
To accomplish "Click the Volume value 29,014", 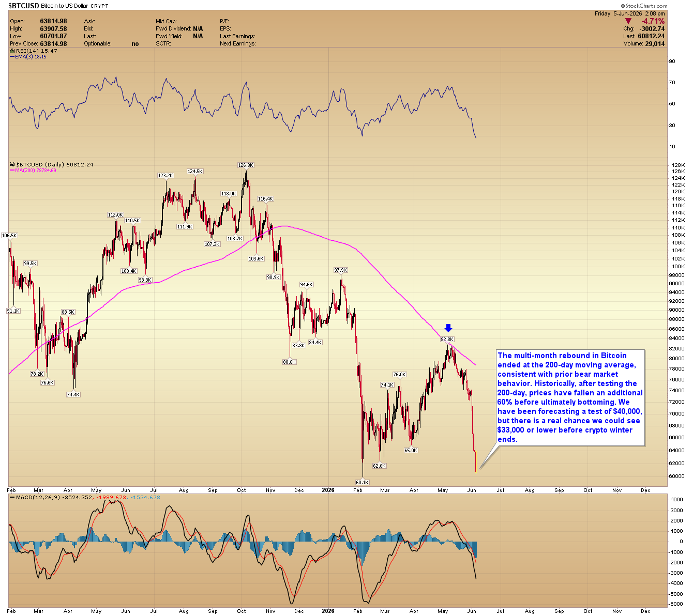I will 655,44.
